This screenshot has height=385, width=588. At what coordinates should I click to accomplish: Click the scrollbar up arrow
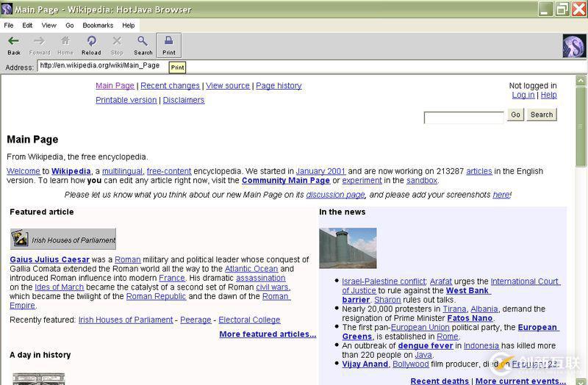pyautogui.click(x=581, y=80)
